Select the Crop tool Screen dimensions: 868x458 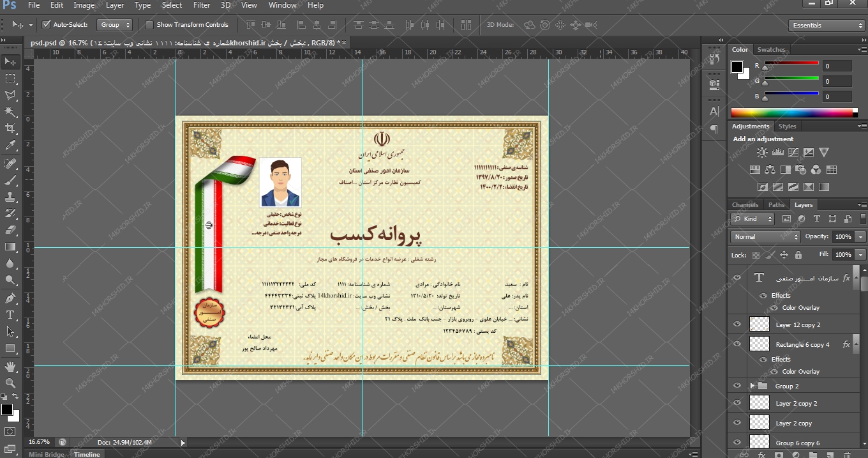10,128
